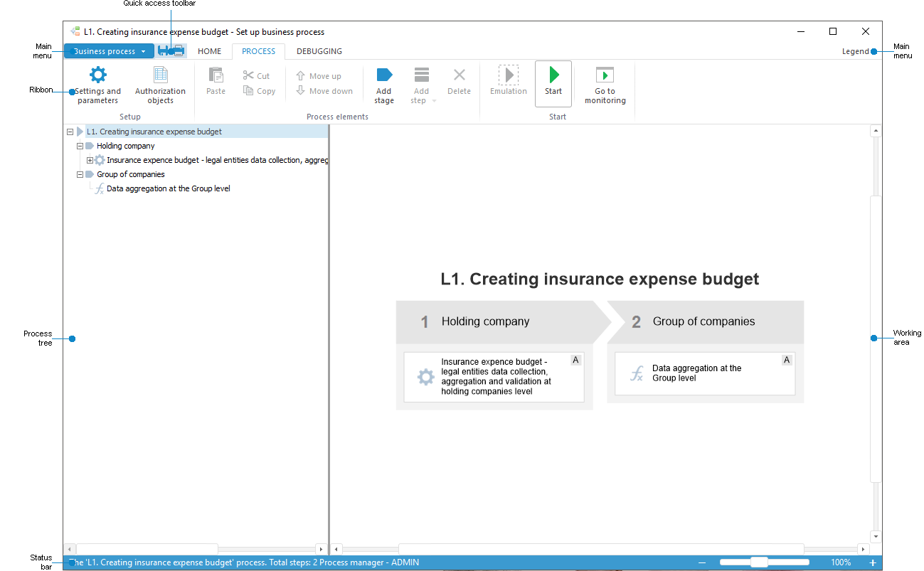Click the Data aggregation at the Group level card text
Screen dimensions: 924x571
pos(697,373)
